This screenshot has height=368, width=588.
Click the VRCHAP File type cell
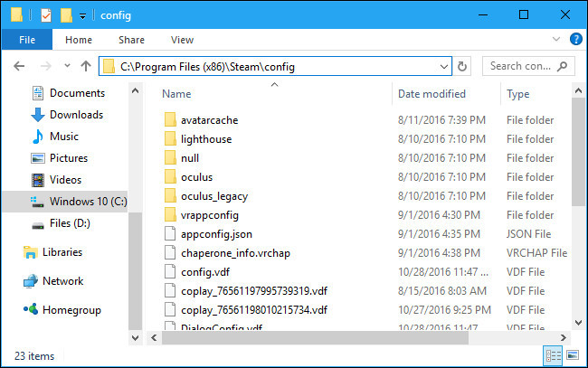point(536,253)
